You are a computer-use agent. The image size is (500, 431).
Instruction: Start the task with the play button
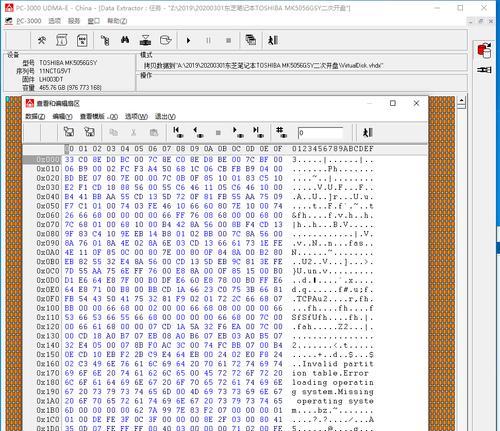click(188, 41)
